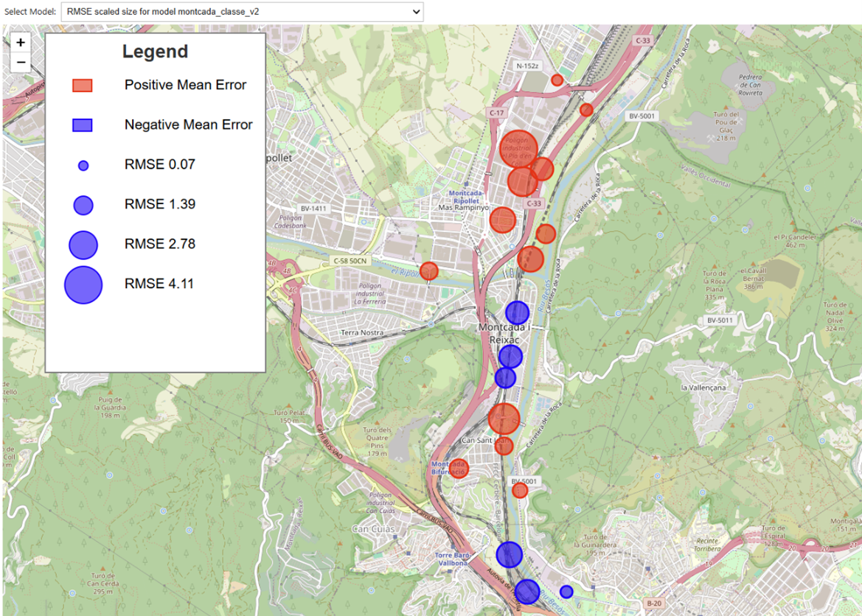The height and width of the screenshot is (616, 862).
Task: Click the blue Negative Mean Error swatch
Action: click(x=81, y=124)
